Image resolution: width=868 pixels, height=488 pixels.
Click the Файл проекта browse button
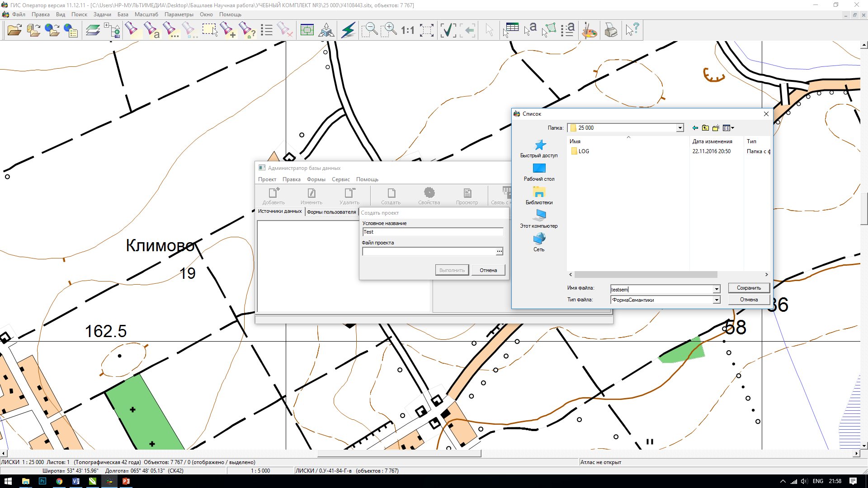tap(500, 251)
